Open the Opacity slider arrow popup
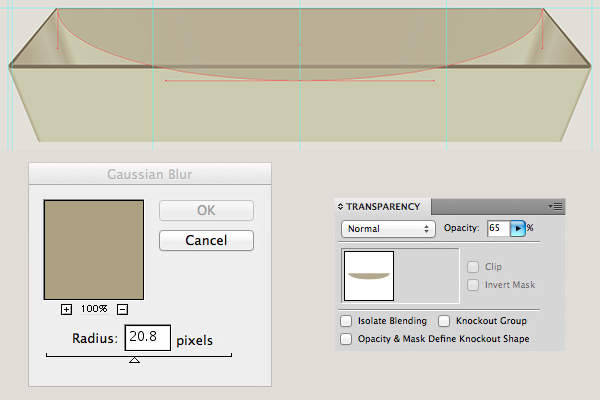 [518, 229]
